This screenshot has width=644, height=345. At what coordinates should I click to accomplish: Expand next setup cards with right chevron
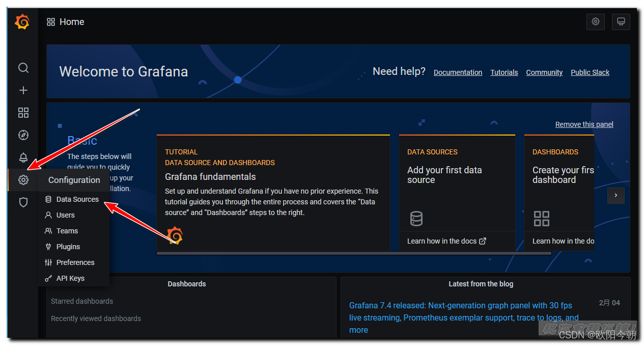[616, 195]
